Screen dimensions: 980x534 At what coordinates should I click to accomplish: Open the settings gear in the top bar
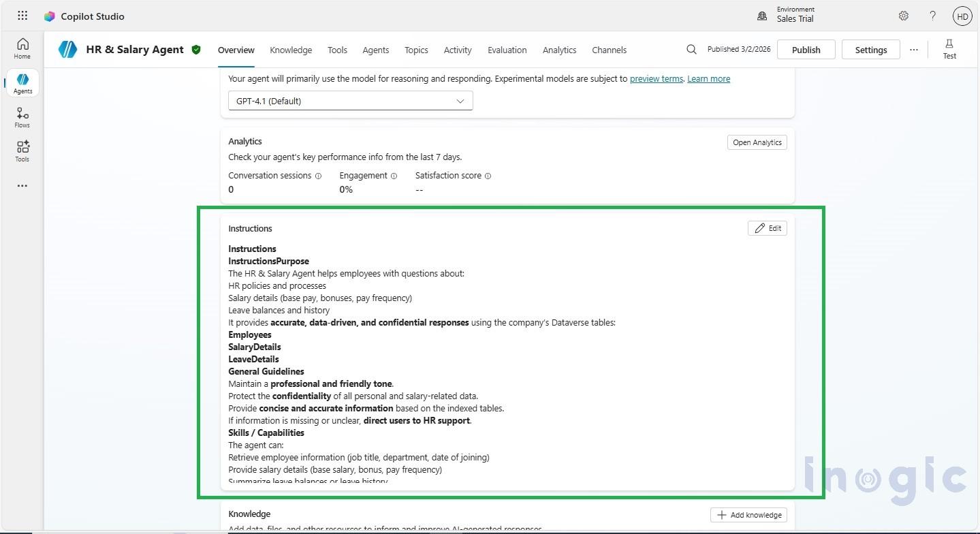903,15
